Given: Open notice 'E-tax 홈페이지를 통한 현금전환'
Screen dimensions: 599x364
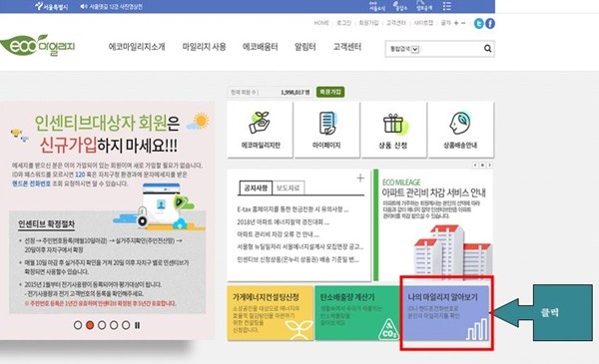Looking at the screenshot, I should 293,209.
